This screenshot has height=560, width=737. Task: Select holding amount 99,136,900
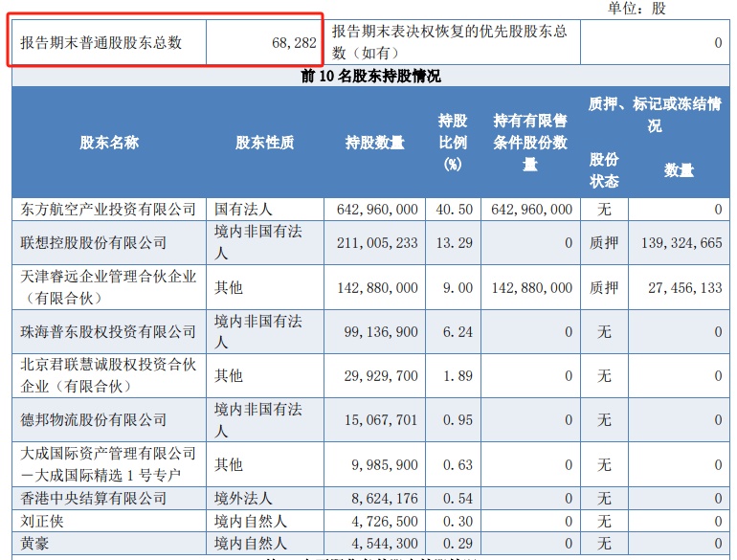pyautogui.click(x=381, y=331)
